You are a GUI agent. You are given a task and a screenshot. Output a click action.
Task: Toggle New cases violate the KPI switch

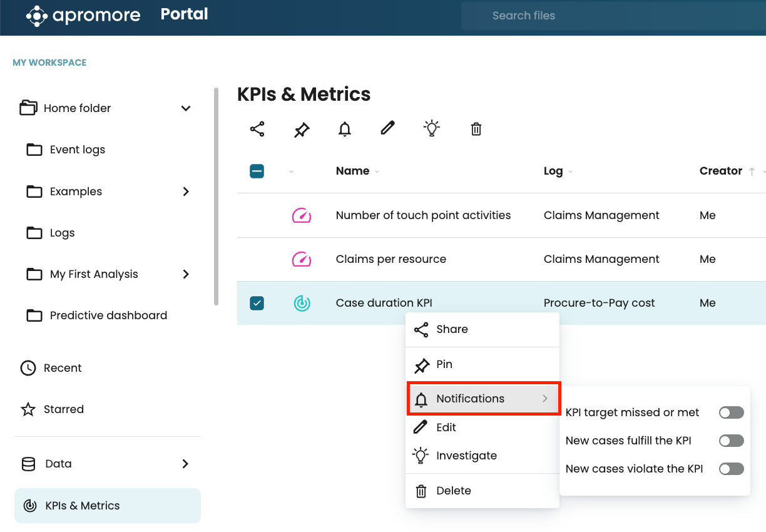(x=731, y=469)
